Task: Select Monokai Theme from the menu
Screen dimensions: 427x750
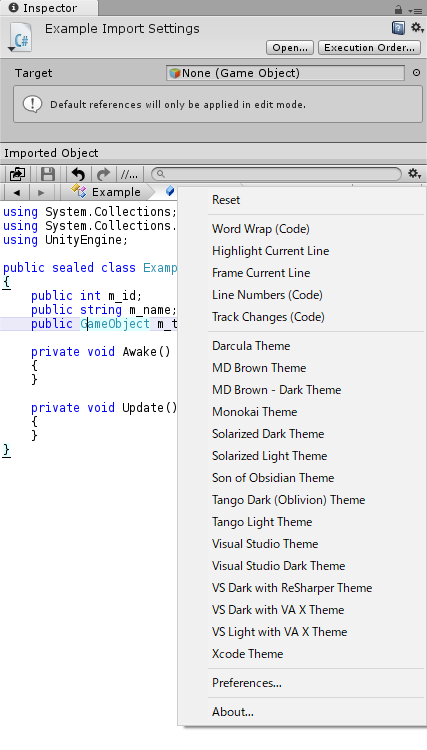Action: coord(254,411)
